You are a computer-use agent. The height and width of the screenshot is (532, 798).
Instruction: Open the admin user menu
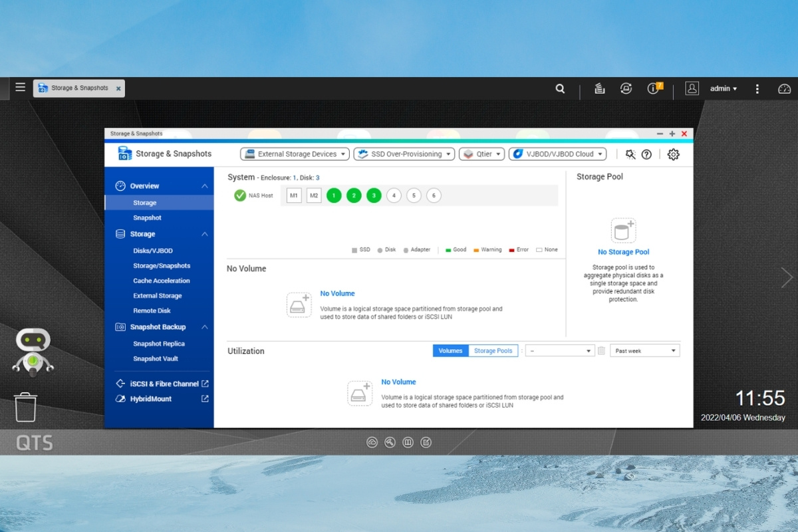pyautogui.click(x=723, y=88)
